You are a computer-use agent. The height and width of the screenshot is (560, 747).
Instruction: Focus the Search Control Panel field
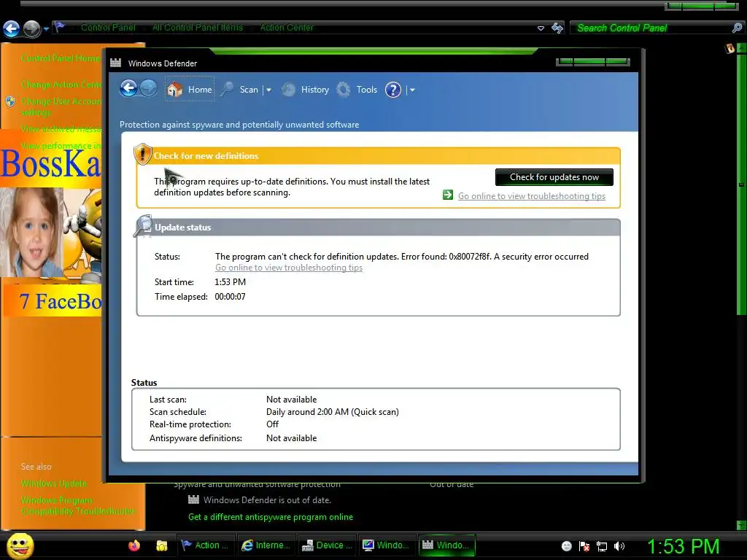pos(651,28)
